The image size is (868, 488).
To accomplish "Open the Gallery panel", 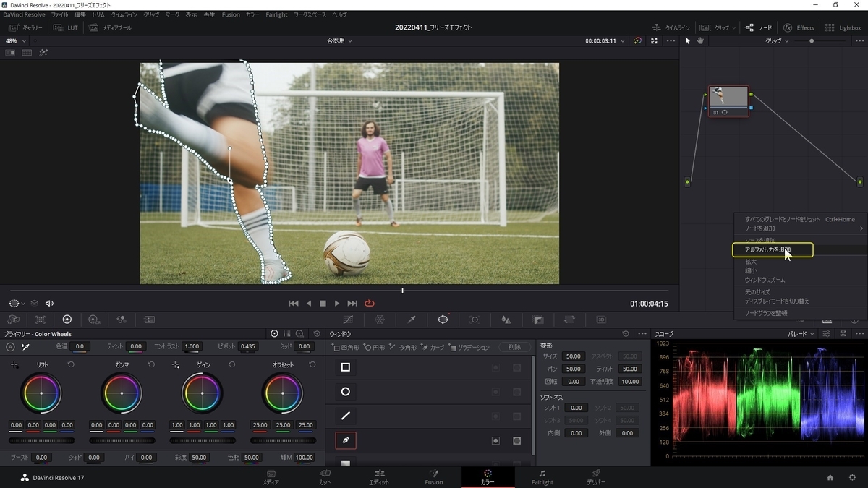I will [26, 27].
